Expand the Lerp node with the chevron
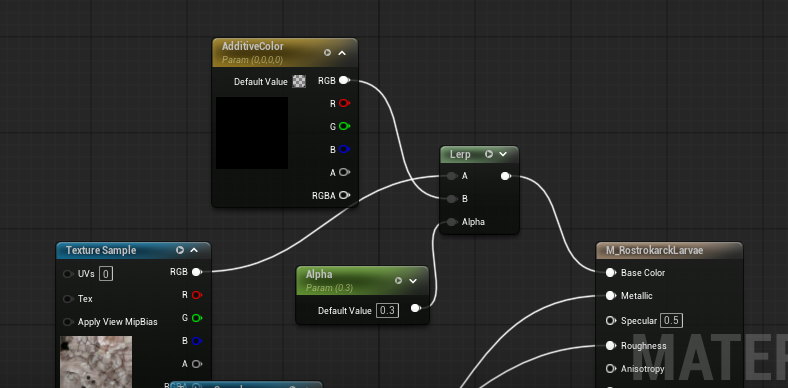The width and height of the screenshot is (788, 388). click(x=503, y=154)
